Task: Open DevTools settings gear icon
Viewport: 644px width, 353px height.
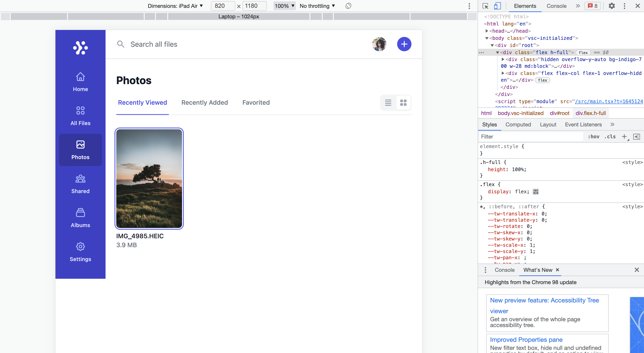Action: coord(612,6)
